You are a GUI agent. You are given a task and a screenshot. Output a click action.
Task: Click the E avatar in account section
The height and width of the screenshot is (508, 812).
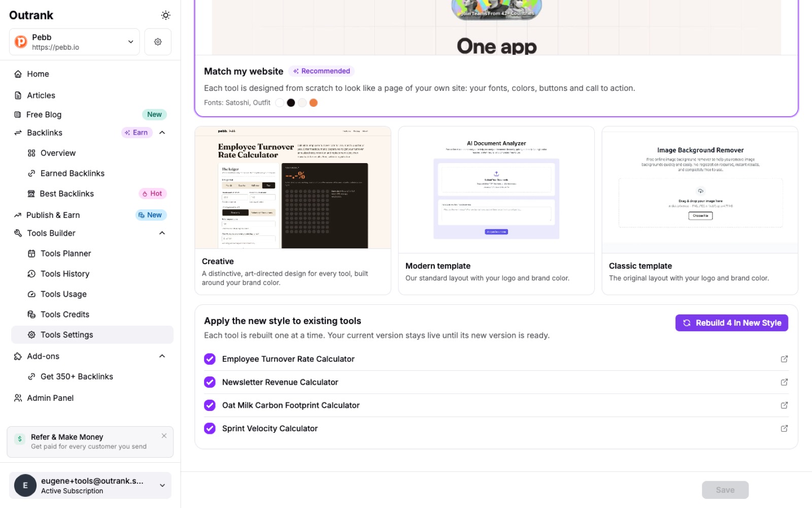[25, 486]
